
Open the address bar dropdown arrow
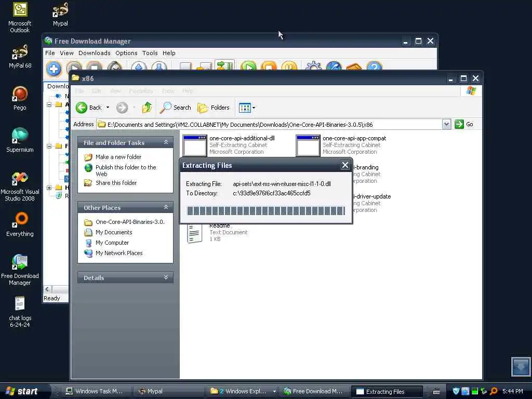click(446, 124)
